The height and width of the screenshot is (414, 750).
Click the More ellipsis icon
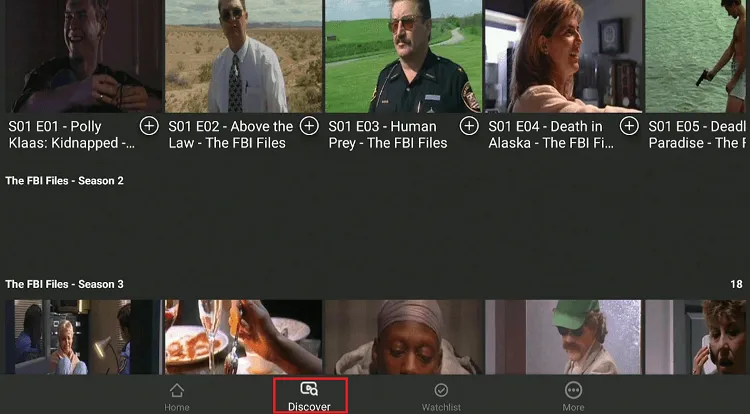point(573,390)
